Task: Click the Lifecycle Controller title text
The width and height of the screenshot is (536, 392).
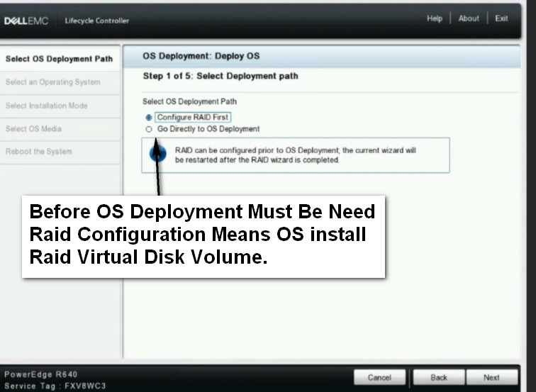Action: [97, 21]
